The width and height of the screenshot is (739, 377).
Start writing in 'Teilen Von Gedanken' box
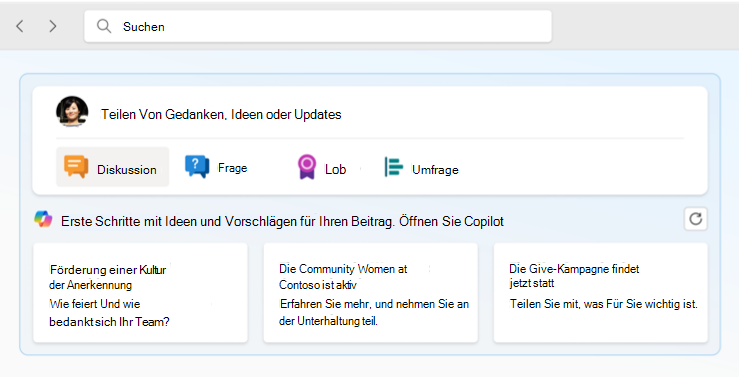(221, 115)
